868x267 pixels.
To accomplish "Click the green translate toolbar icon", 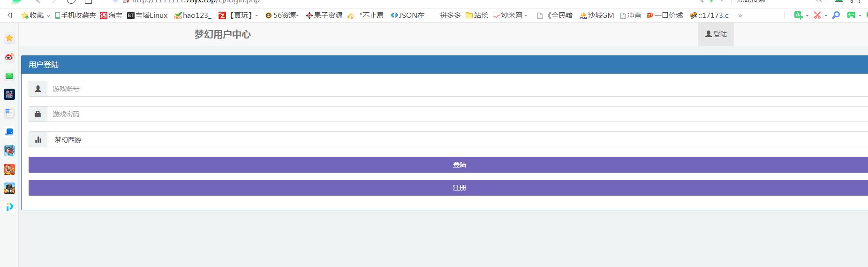I will coord(798,15).
